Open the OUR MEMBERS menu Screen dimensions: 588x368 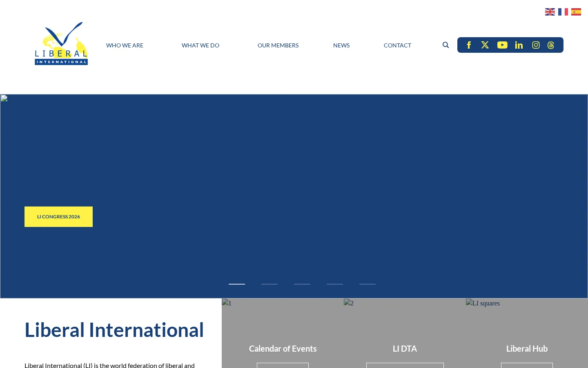coord(278,45)
